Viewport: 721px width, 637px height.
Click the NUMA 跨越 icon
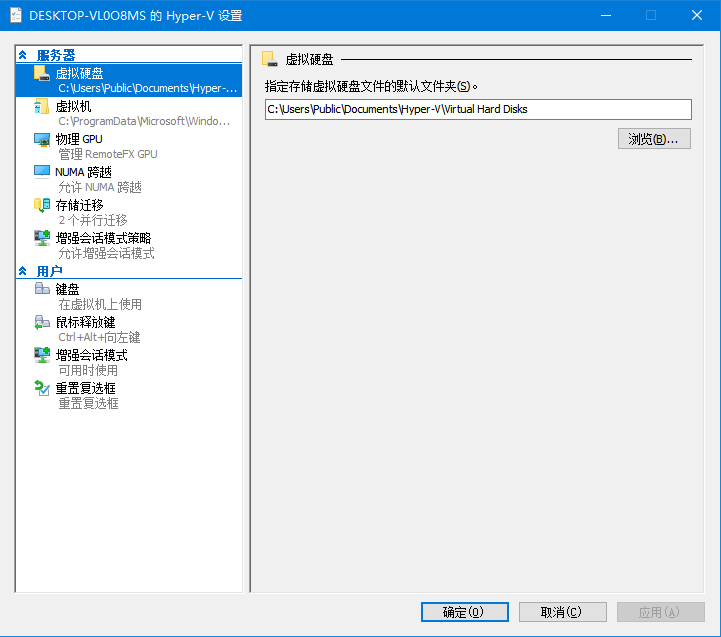pyautogui.click(x=42, y=172)
